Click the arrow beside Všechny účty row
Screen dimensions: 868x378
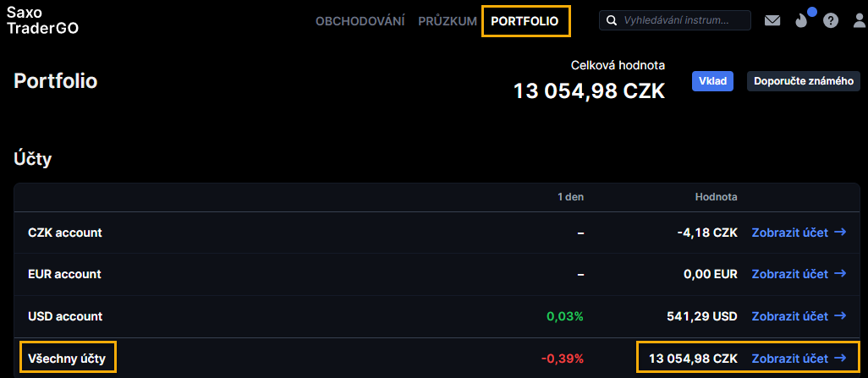(x=840, y=358)
